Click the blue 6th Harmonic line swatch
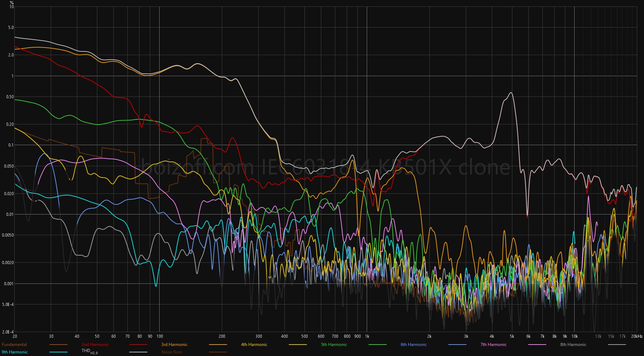Viewport: 644px width, 356px height. point(457,345)
